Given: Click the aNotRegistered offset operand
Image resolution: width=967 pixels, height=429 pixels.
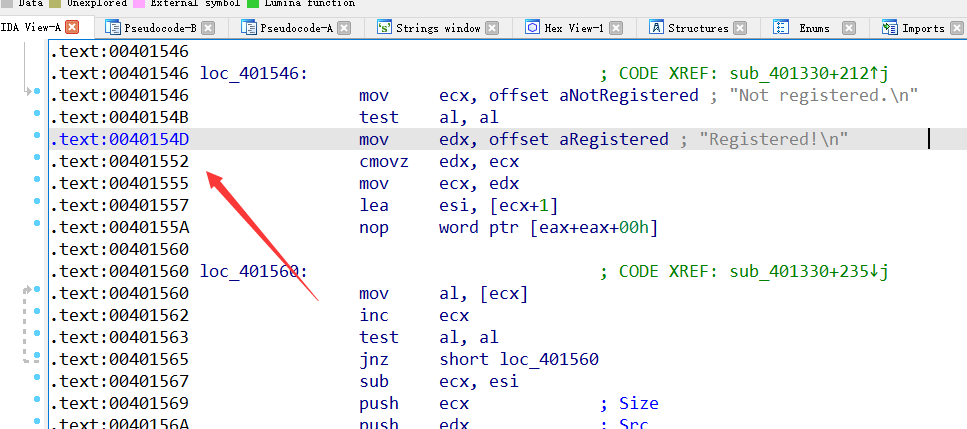Looking at the screenshot, I should click(629, 96).
